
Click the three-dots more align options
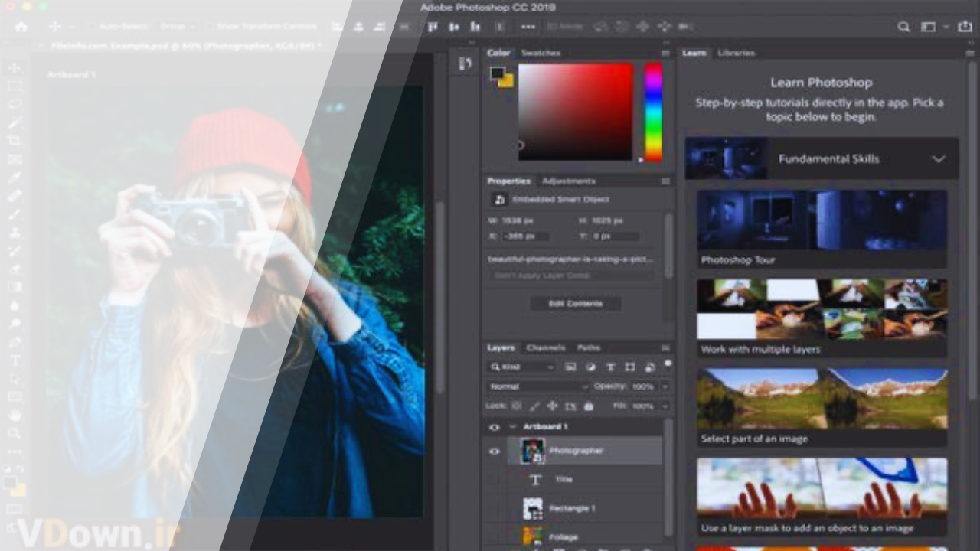pyautogui.click(x=528, y=27)
